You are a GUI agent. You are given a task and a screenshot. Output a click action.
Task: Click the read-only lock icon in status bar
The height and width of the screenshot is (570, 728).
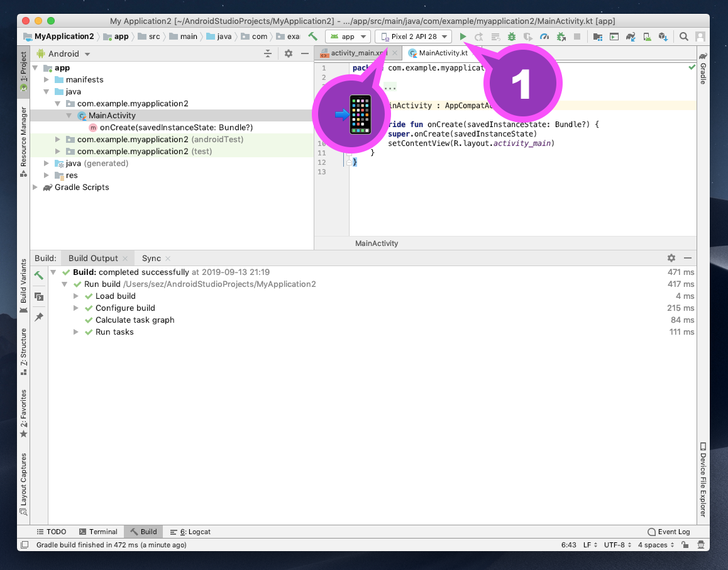click(685, 544)
